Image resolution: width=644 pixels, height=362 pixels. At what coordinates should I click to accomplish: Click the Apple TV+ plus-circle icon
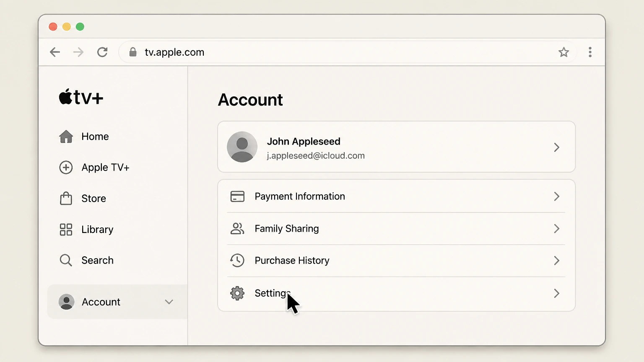click(x=66, y=168)
